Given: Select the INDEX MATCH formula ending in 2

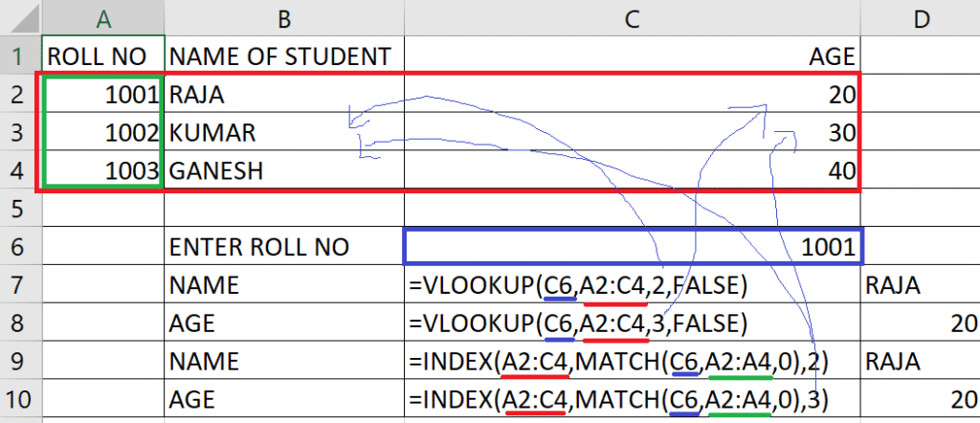Looking at the screenshot, I should (x=632, y=361).
